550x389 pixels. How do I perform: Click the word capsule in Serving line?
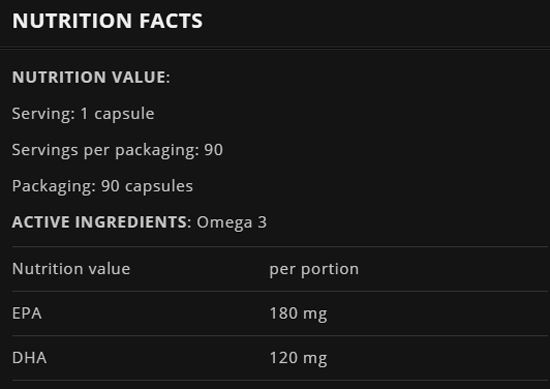125,114
